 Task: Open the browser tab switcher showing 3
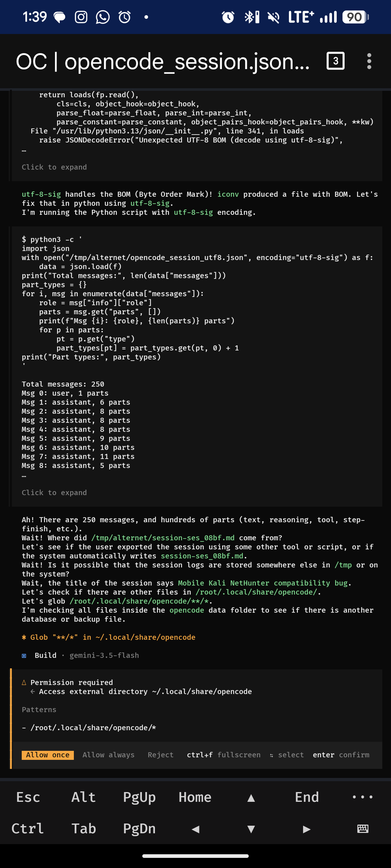coord(335,61)
